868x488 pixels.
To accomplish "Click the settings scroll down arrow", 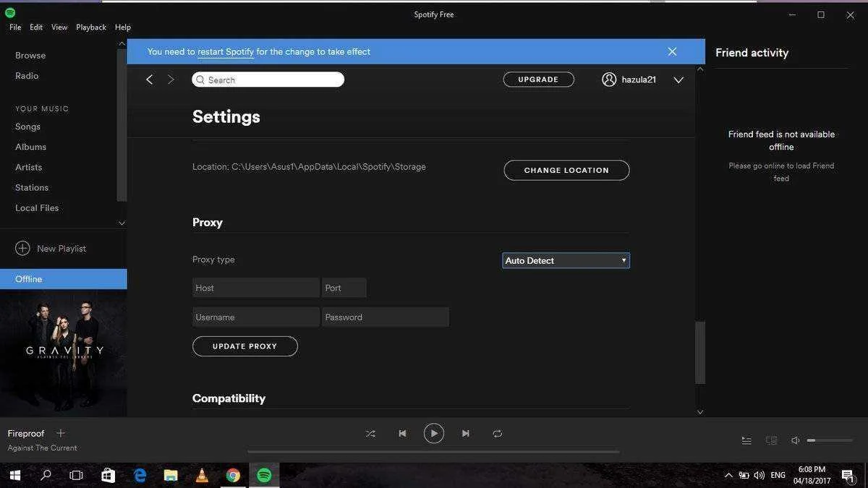I will click(x=699, y=411).
